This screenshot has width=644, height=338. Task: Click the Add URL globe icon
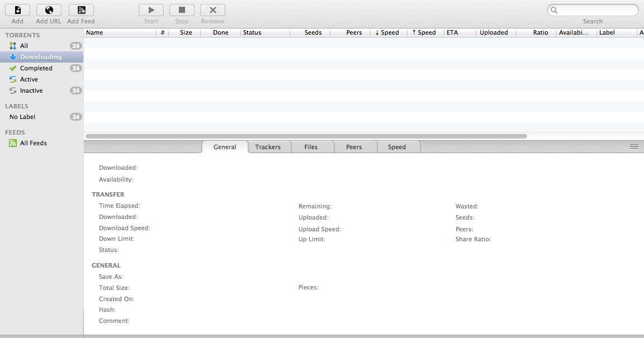point(49,10)
